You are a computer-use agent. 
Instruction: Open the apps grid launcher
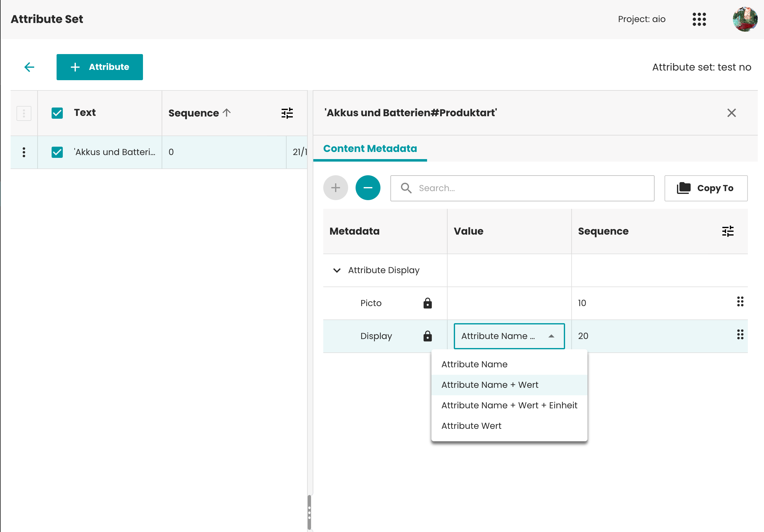coord(699,19)
